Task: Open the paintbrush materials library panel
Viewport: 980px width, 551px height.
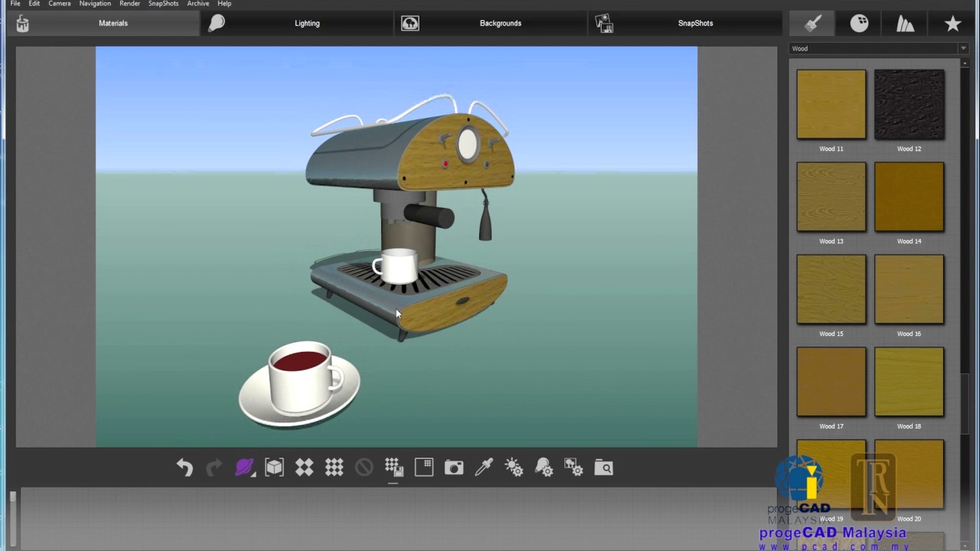Action: pos(813,24)
